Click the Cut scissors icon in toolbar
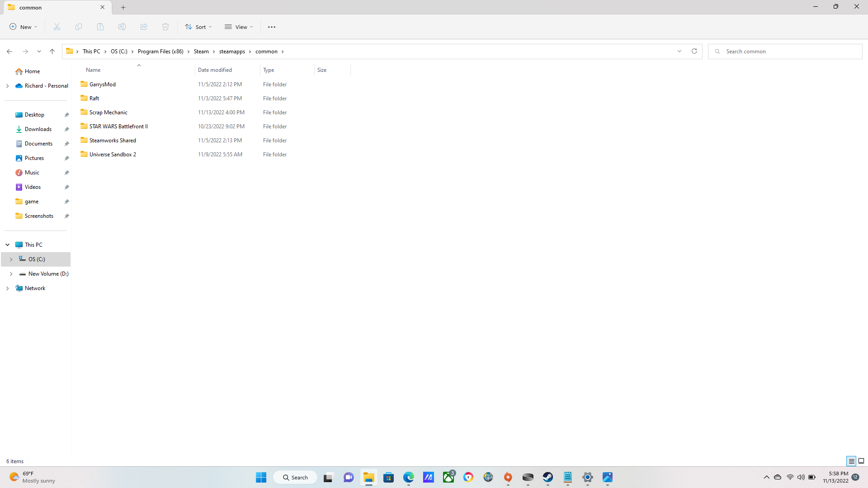The width and height of the screenshot is (868, 488). click(57, 27)
